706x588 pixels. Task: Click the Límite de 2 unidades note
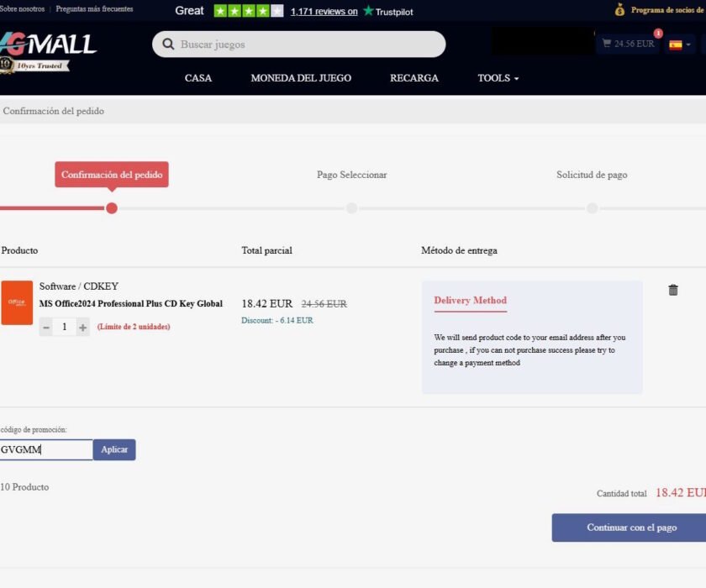pyautogui.click(x=134, y=327)
